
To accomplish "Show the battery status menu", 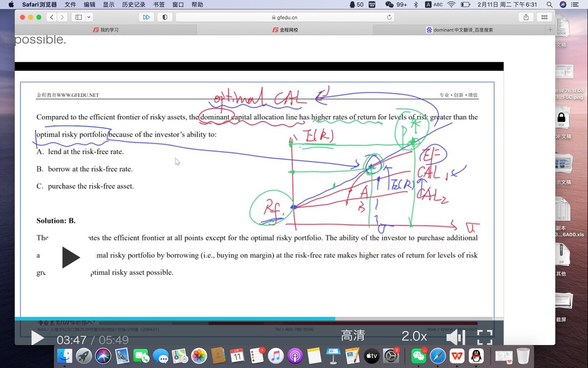I will [x=465, y=4].
